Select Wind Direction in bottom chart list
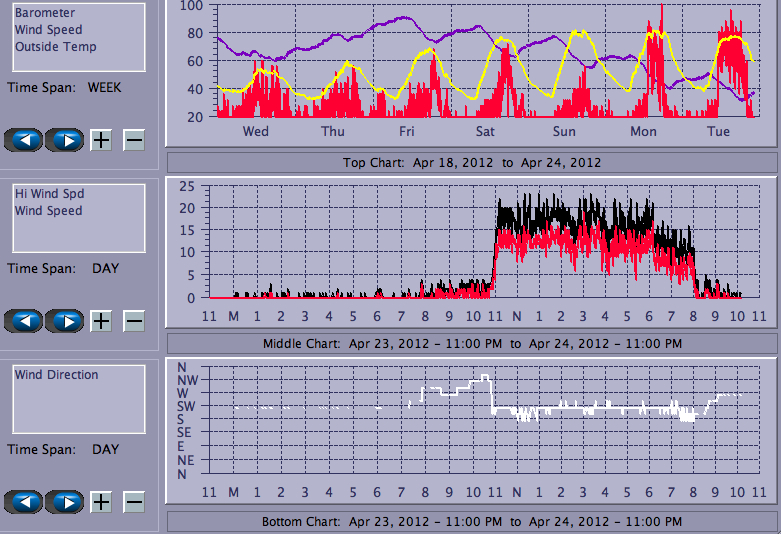The height and width of the screenshot is (534, 781). 56,375
